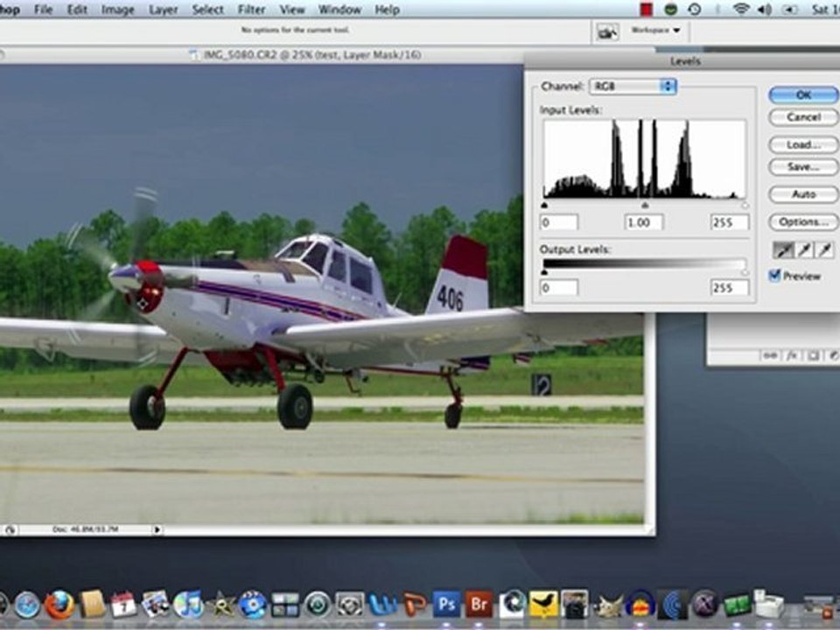Screen dimensions: 840x630
Task: Open the Select menu
Action: tap(208, 10)
